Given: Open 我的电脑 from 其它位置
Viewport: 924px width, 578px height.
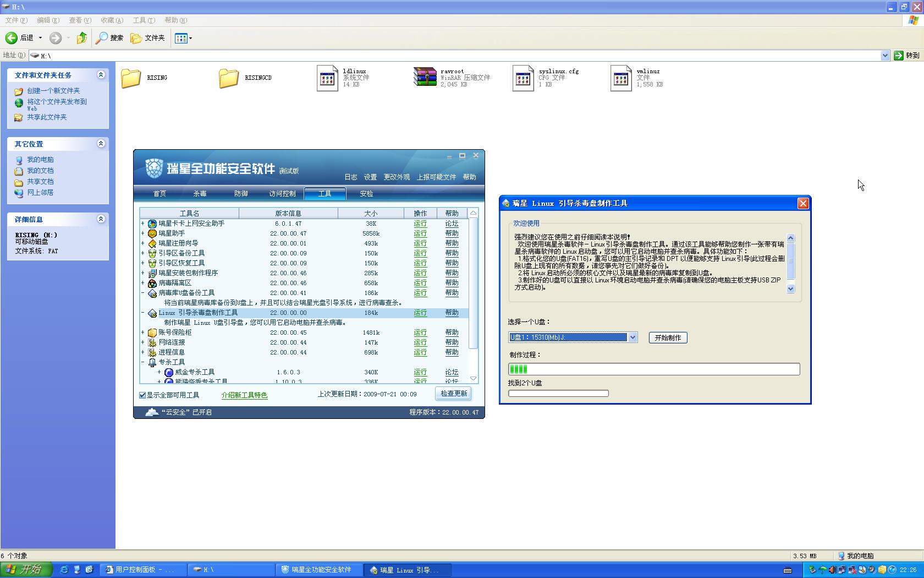Looking at the screenshot, I should (x=40, y=160).
